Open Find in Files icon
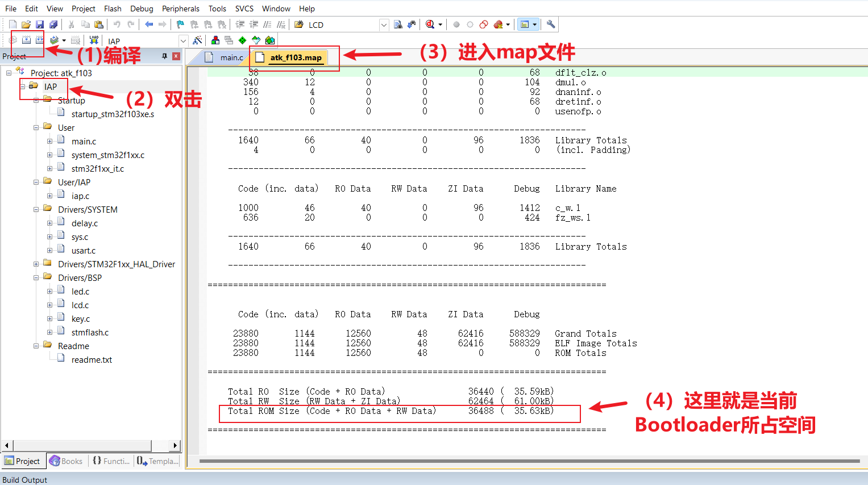 (x=299, y=24)
